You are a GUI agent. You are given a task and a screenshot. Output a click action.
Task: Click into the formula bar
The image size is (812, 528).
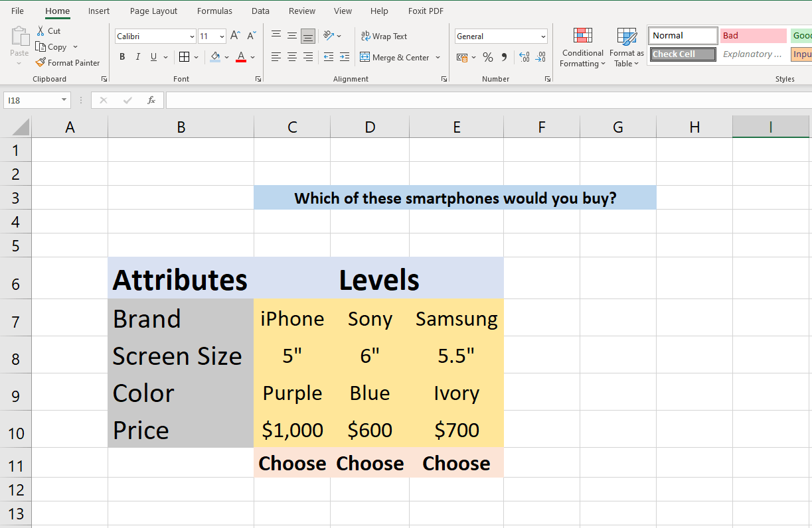click(488, 100)
